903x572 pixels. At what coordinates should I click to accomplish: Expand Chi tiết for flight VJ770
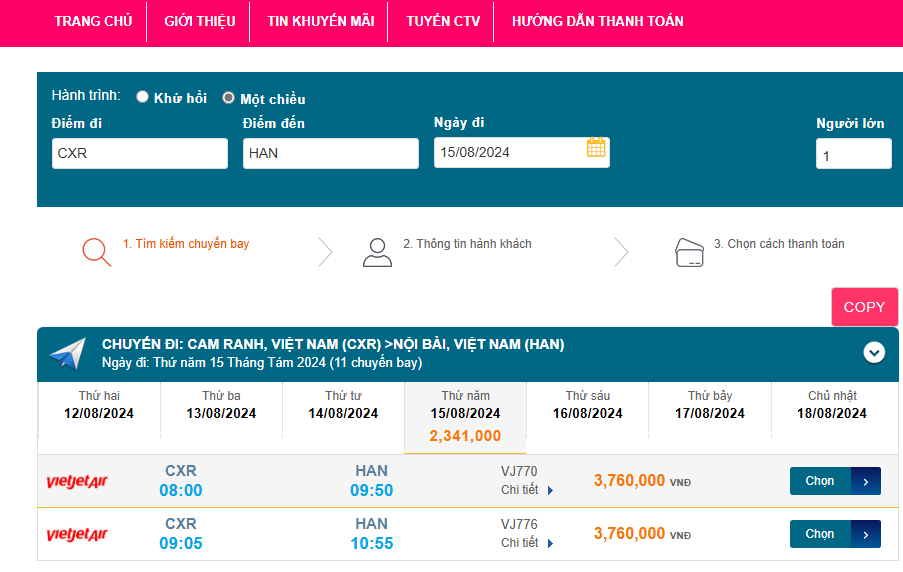527,490
